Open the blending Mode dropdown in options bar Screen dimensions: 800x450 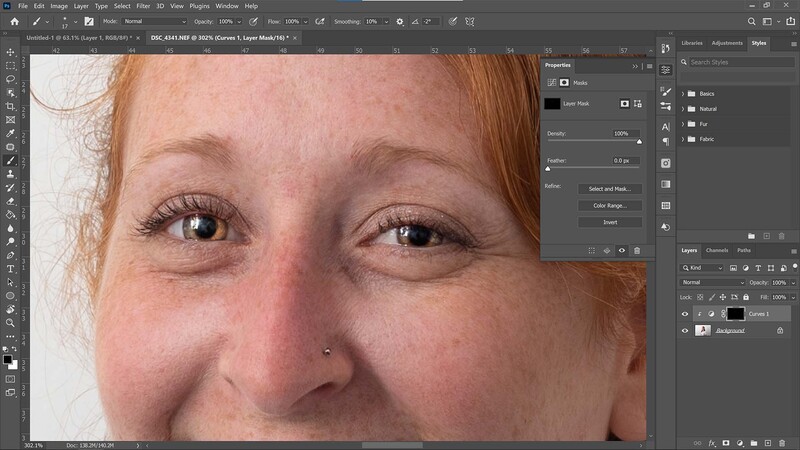click(155, 21)
